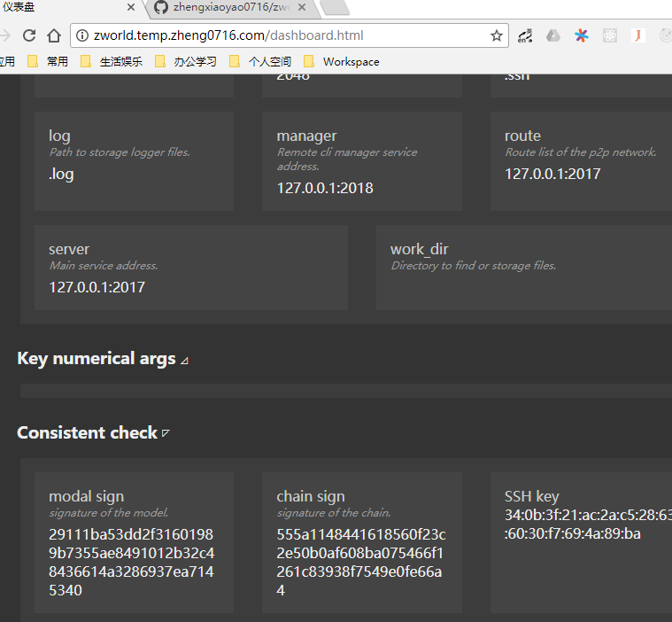The height and width of the screenshot is (622, 672).
Task: Click 'Path to storage logger files.' description
Action: (x=120, y=152)
